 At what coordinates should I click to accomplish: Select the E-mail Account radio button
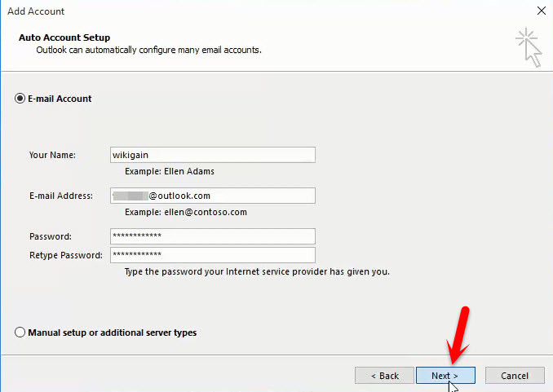click(x=20, y=99)
